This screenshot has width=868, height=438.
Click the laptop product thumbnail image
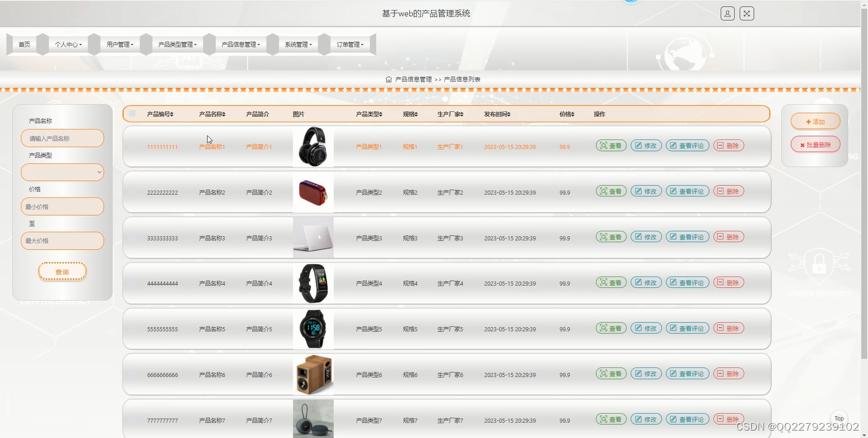pos(313,238)
